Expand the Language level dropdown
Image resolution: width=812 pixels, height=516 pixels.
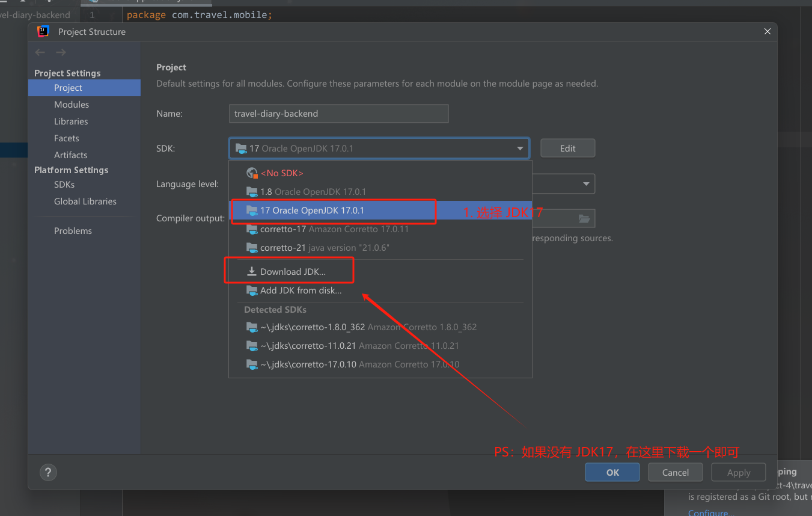pyautogui.click(x=586, y=184)
